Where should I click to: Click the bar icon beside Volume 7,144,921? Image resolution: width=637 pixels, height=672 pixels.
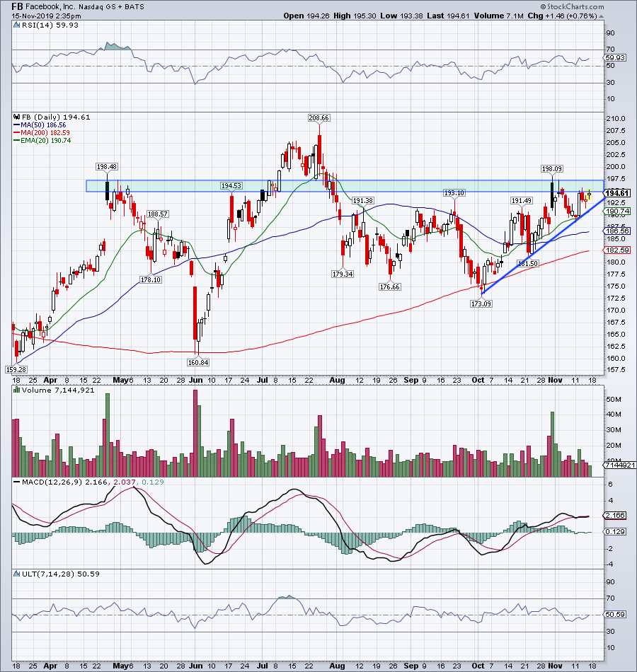tap(17, 390)
